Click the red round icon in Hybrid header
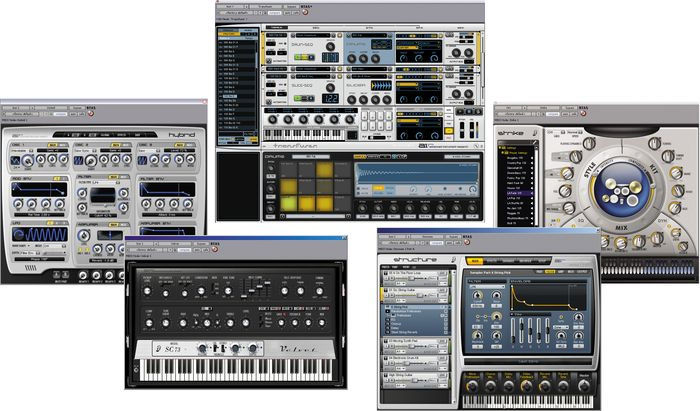Image resolution: width=700 pixels, height=411 pixels. [91, 113]
